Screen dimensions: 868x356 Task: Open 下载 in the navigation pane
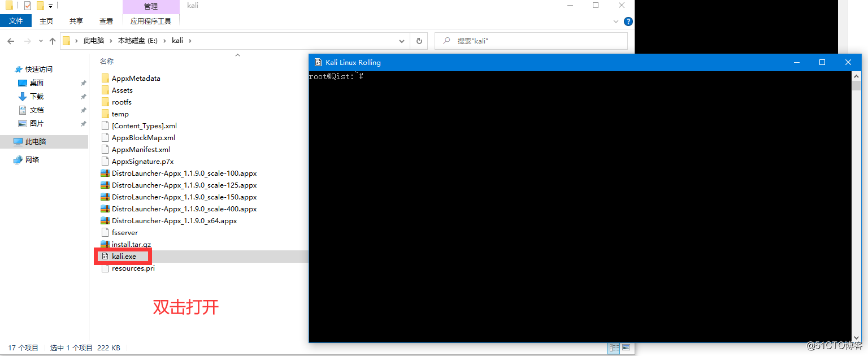click(37, 96)
